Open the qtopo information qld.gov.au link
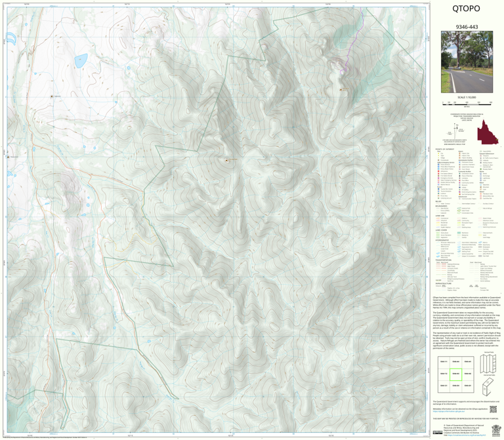The height and width of the screenshot is (440, 504). pos(450,410)
